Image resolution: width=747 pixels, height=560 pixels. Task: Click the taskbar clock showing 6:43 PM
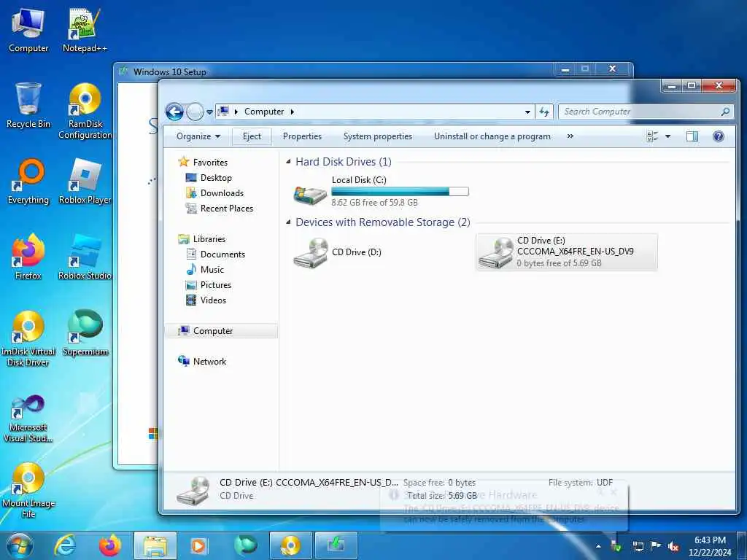[x=710, y=546]
